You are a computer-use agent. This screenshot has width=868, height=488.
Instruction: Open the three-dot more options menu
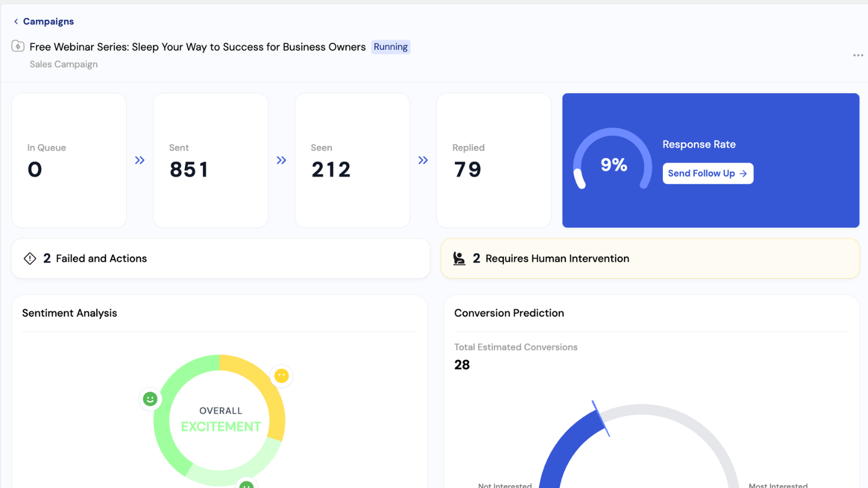[858, 55]
